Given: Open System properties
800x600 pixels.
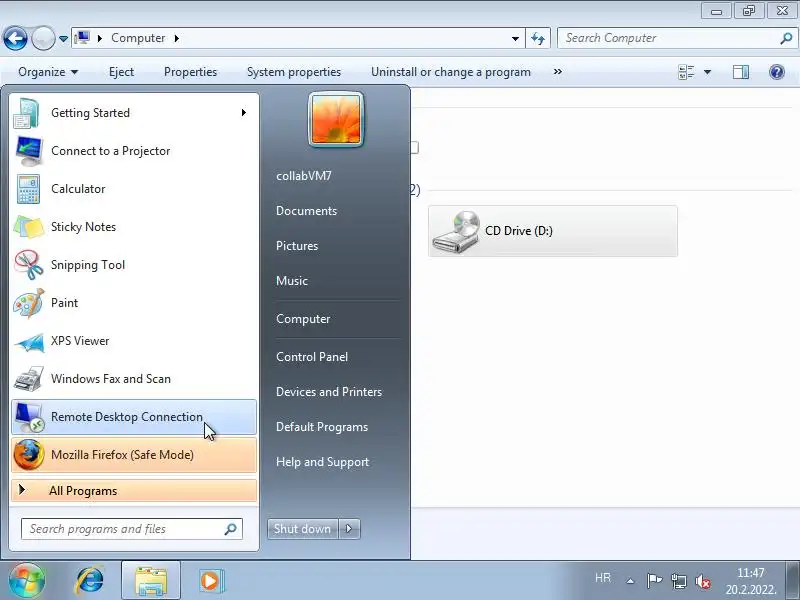Looking at the screenshot, I should click(294, 72).
